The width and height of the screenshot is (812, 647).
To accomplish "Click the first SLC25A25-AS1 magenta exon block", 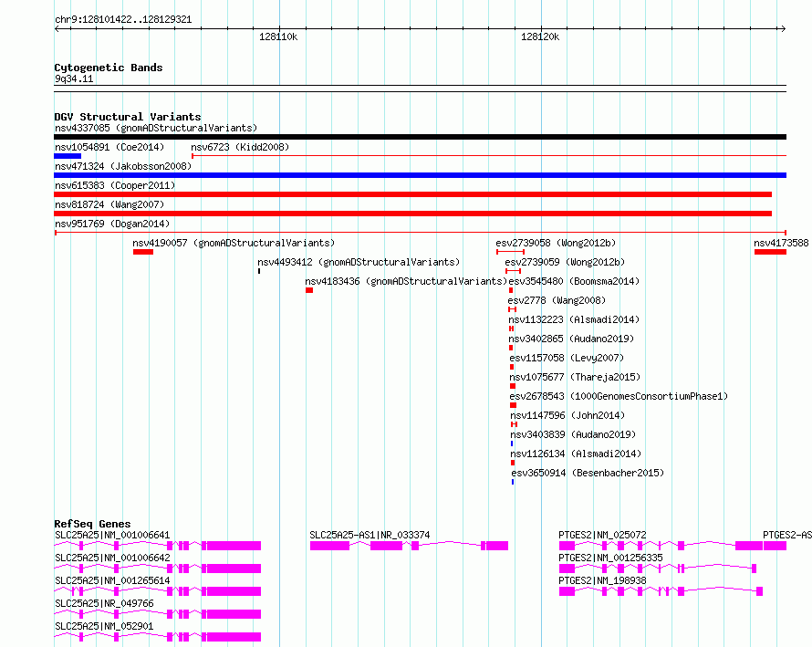I will (329, 546).
